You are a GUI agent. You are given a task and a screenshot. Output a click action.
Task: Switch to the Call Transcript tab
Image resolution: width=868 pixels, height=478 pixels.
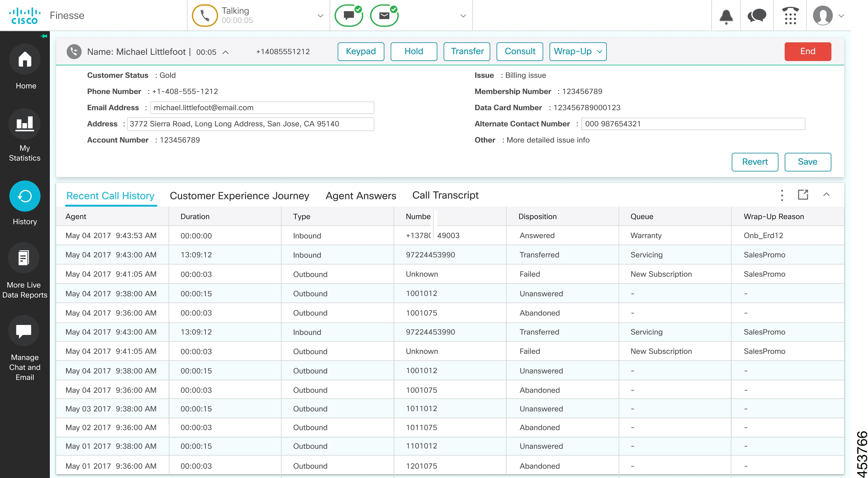pos(445,195)
